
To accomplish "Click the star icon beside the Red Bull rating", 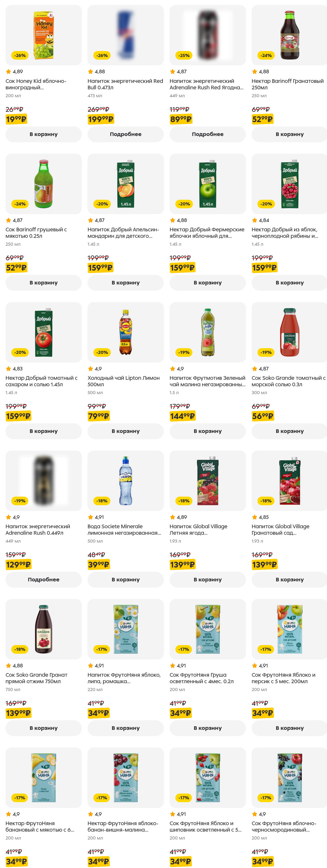I will (x=90, y=71).
